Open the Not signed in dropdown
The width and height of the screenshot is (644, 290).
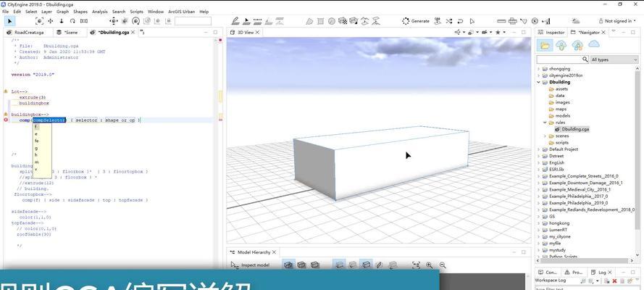pyautogui.click(x=617, y=21)
